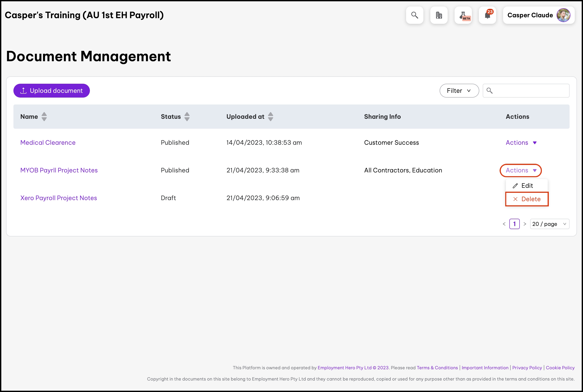This screenshot has width=583, height=392.
Task: Expand the Filter dropdown
Action: coord(459,91)
